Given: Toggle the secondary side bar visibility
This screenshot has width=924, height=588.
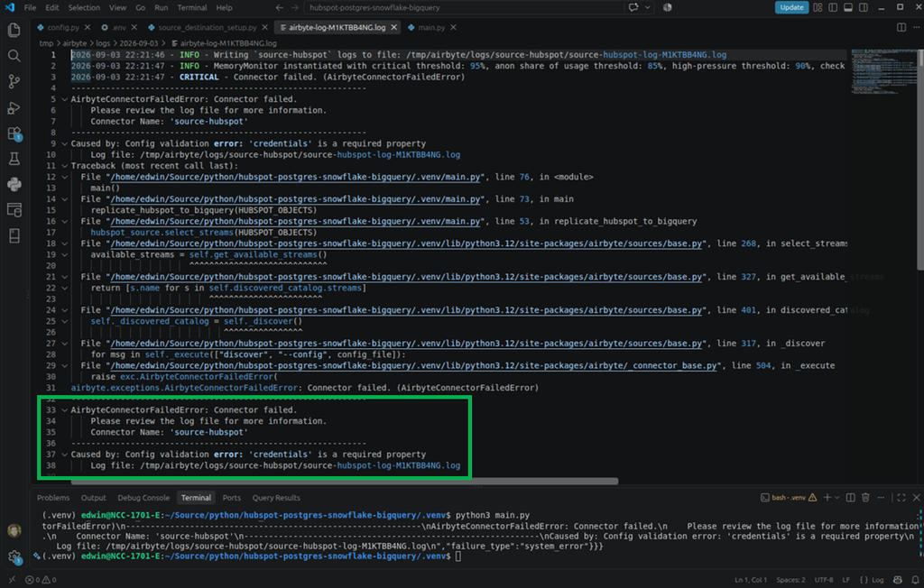Looking at the screenshot, I should coord(864,7).
